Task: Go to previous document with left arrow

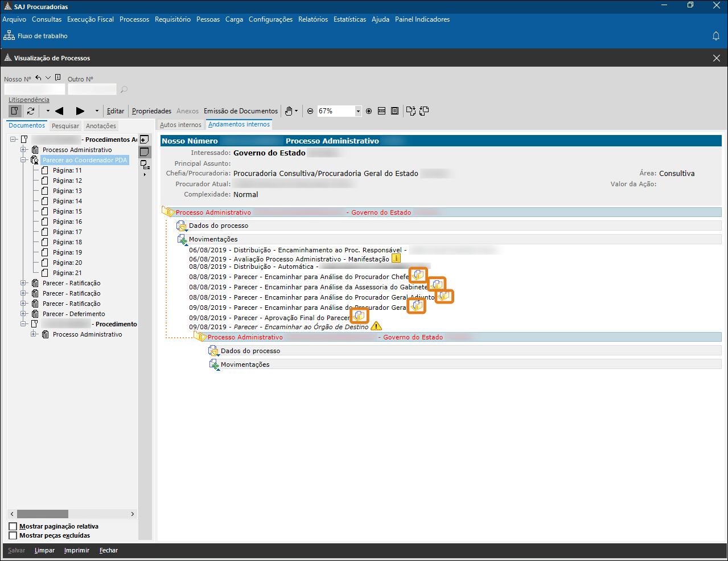Action: (x=59, y=111)
